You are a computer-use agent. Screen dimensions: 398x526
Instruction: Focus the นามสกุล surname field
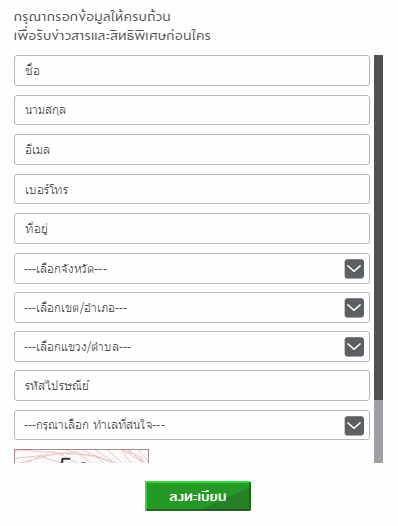[x=192, y=110]
